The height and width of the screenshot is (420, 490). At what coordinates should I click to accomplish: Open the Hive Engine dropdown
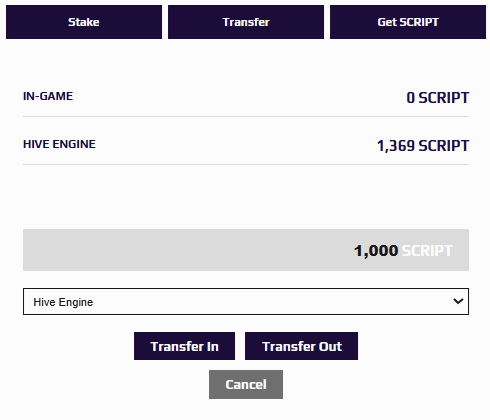click(246, 302)
